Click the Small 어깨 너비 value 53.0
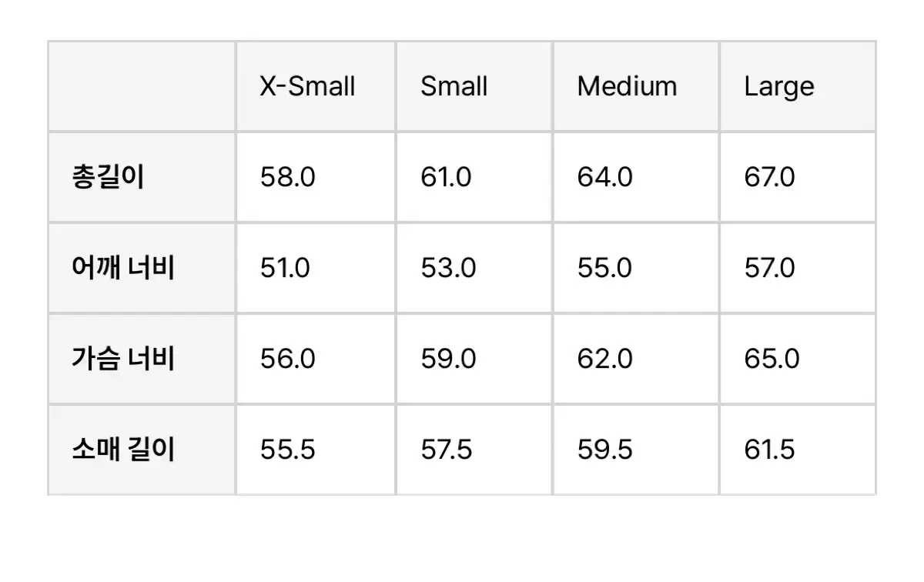Screen dimensions: 924x582 coord(448,268)
